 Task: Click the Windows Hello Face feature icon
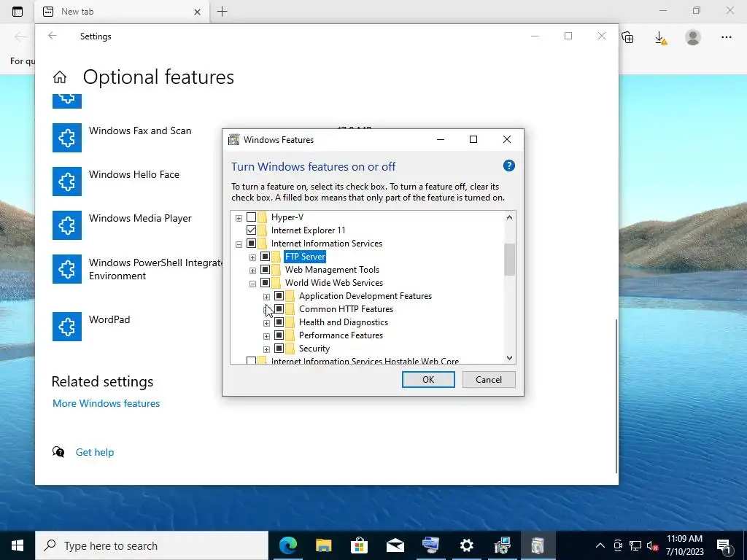66,182
